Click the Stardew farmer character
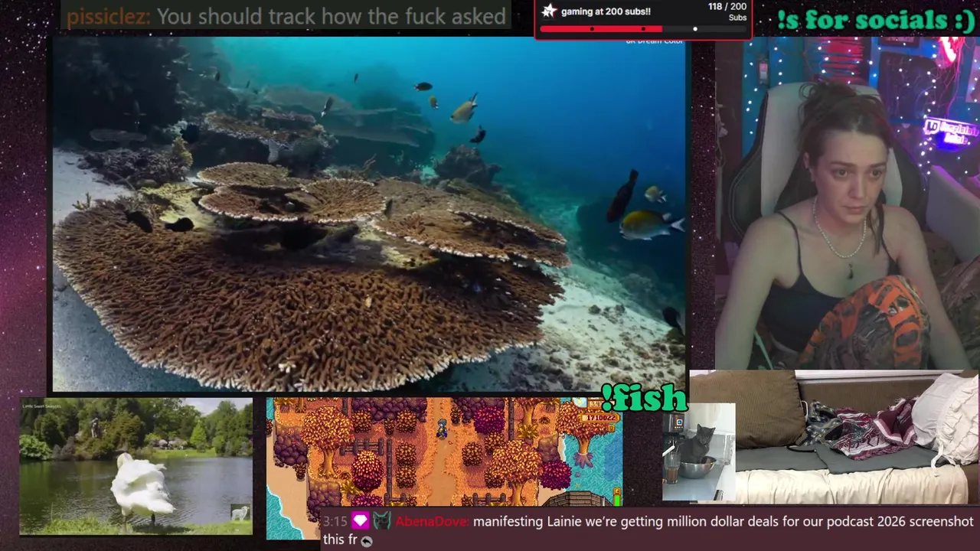Viewport: 980px width, 551px height. point(442,429)
